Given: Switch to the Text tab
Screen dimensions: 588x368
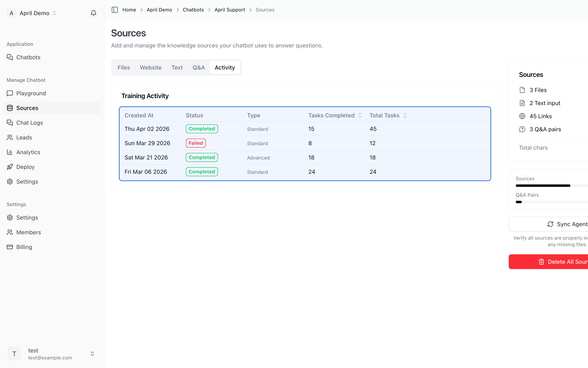Looking at the screenshot, I should [177, 67].
